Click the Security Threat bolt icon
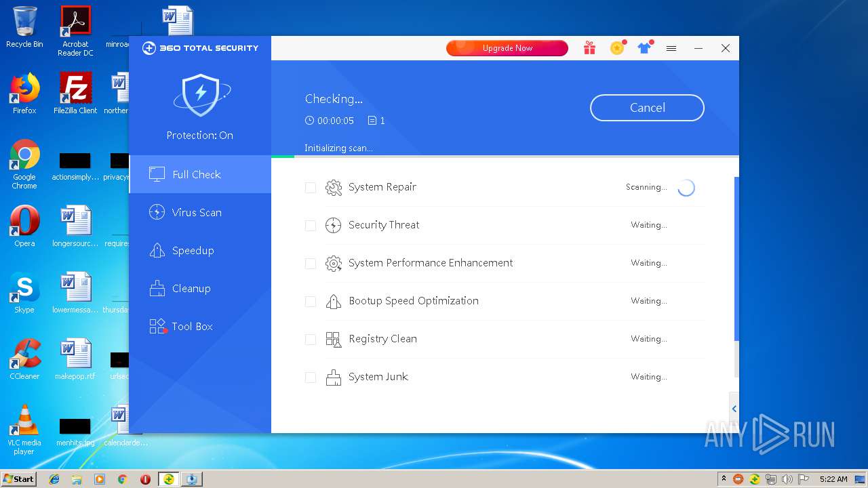Image resolution: width=868 pixels, height=488 pixels. 333,226
